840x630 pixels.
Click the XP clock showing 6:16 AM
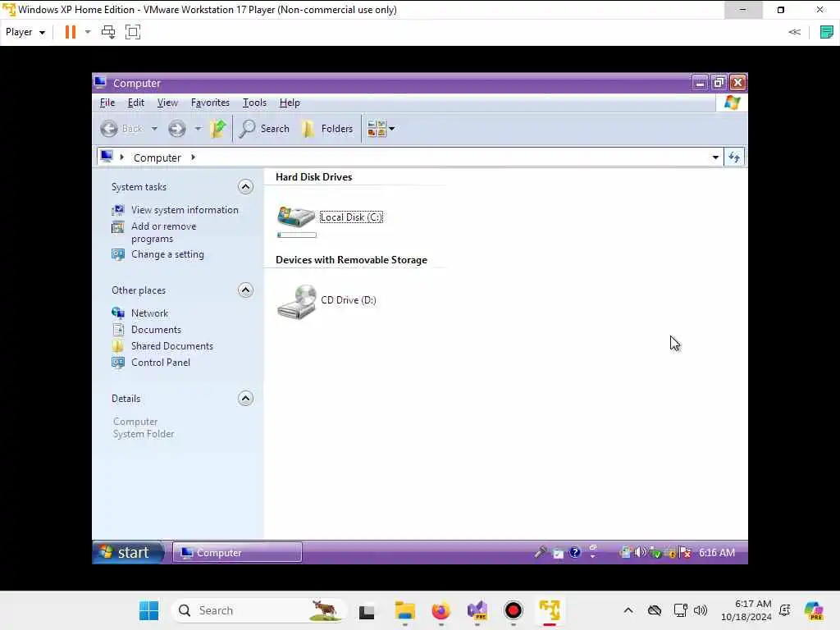pyautogui.click(x=717, y=552)
